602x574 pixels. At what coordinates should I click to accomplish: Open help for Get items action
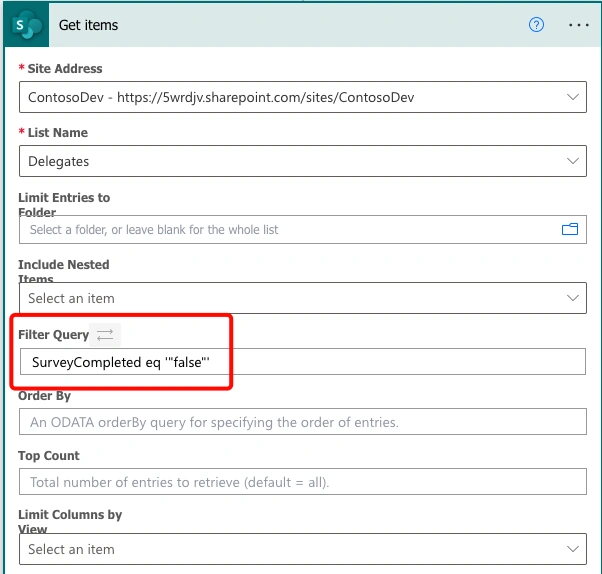point(536,25)
